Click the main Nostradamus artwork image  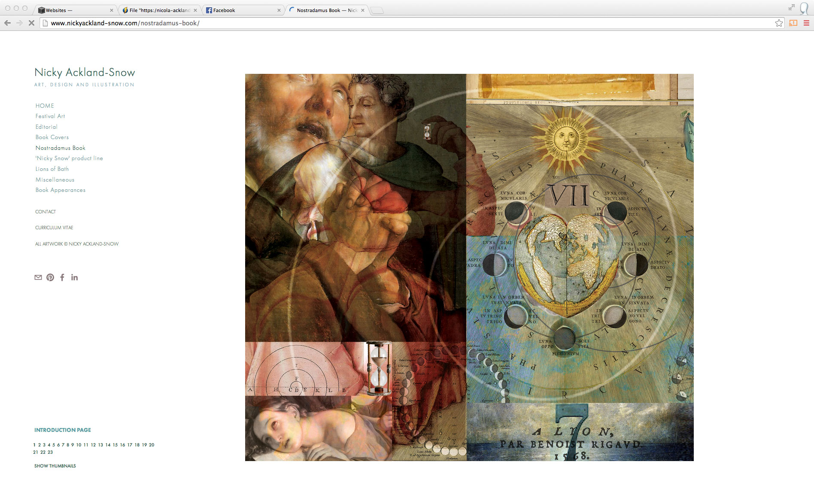coord(469,267)
